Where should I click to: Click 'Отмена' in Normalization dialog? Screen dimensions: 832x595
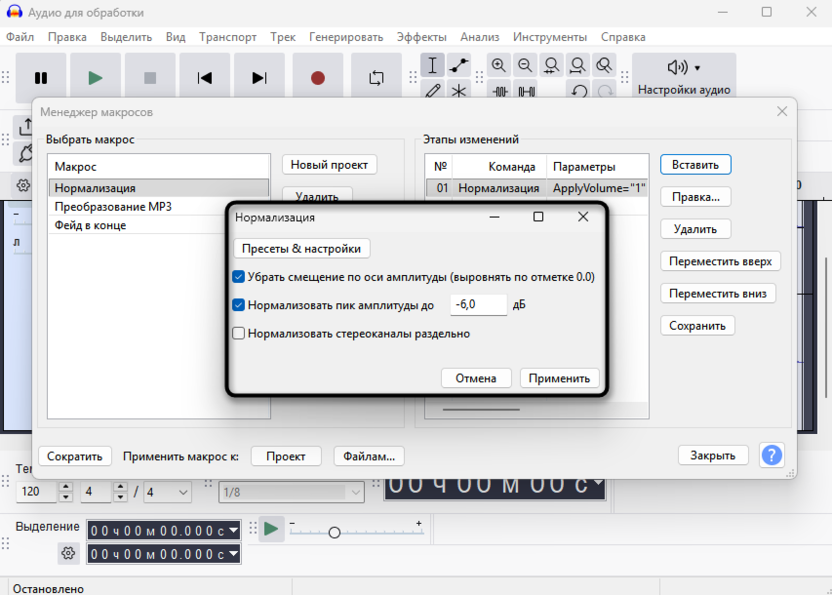476,378
